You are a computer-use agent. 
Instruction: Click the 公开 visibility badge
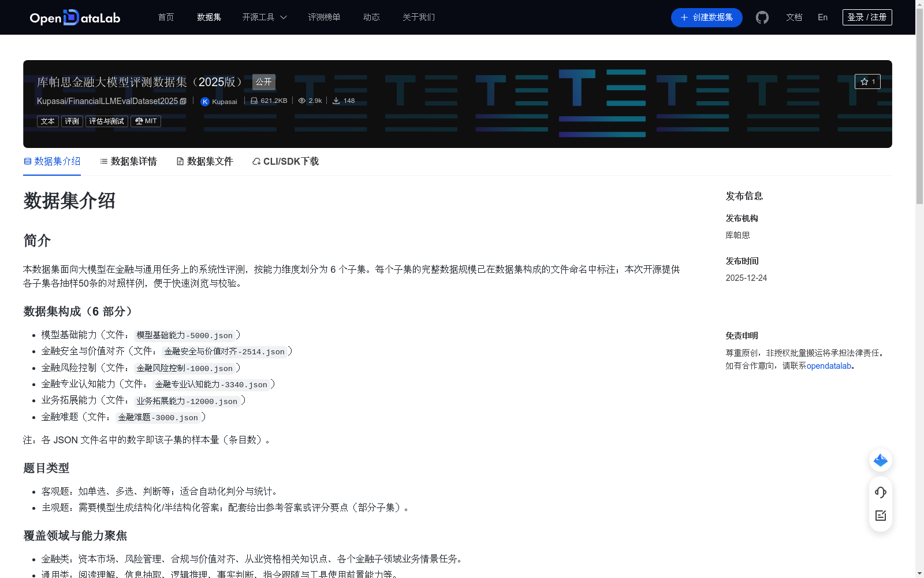point(264,82)
